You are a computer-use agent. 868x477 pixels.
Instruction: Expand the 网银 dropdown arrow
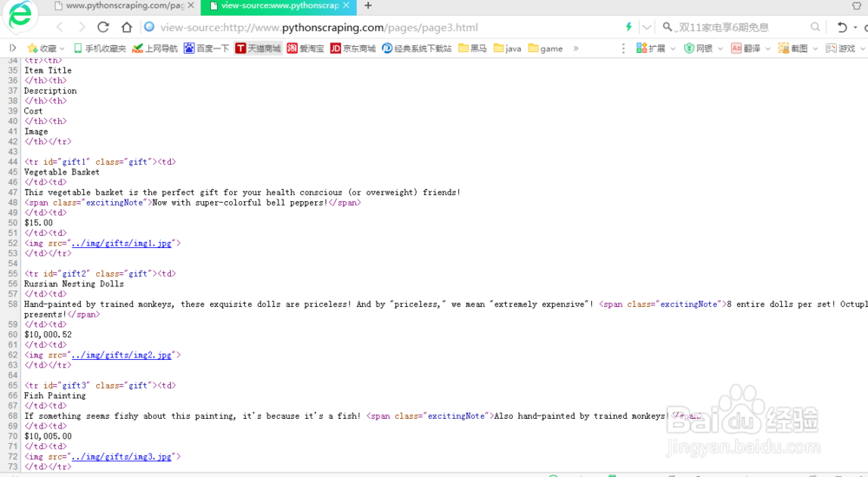coord(720,49)
